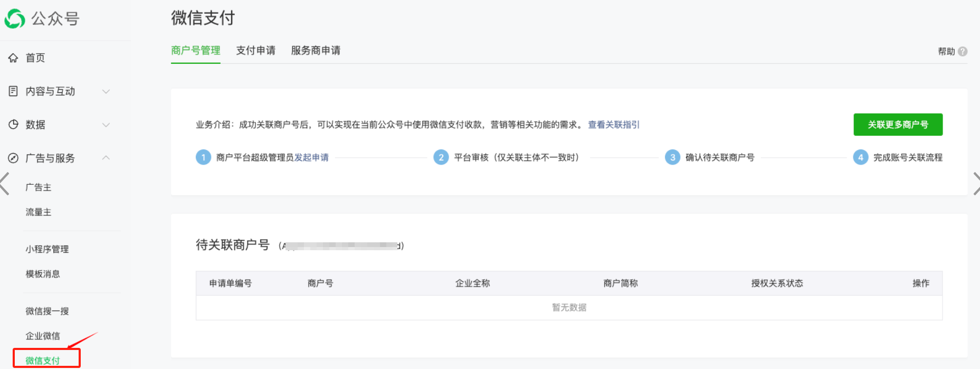Switch to the 服务商申请 tab

(316, 50)
